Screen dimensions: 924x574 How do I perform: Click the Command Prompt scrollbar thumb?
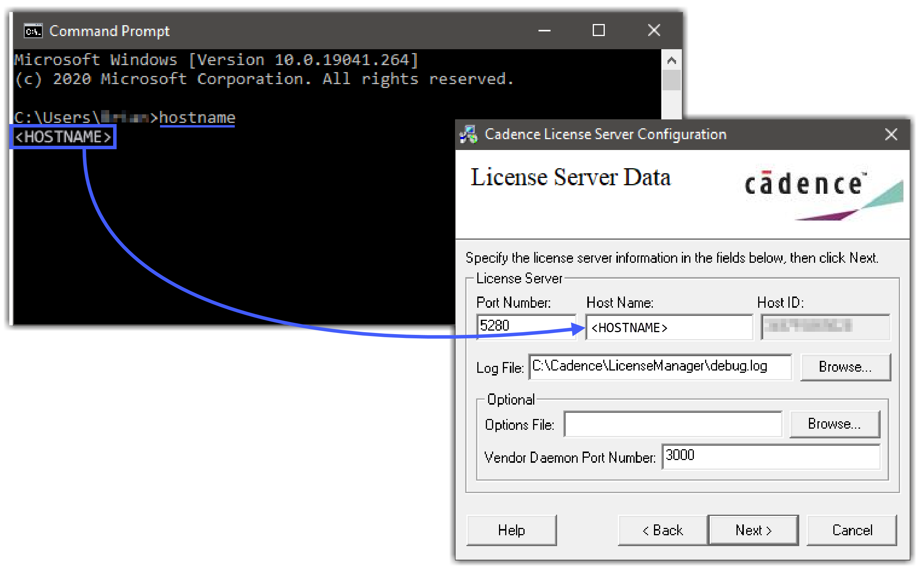pos(671,80)
